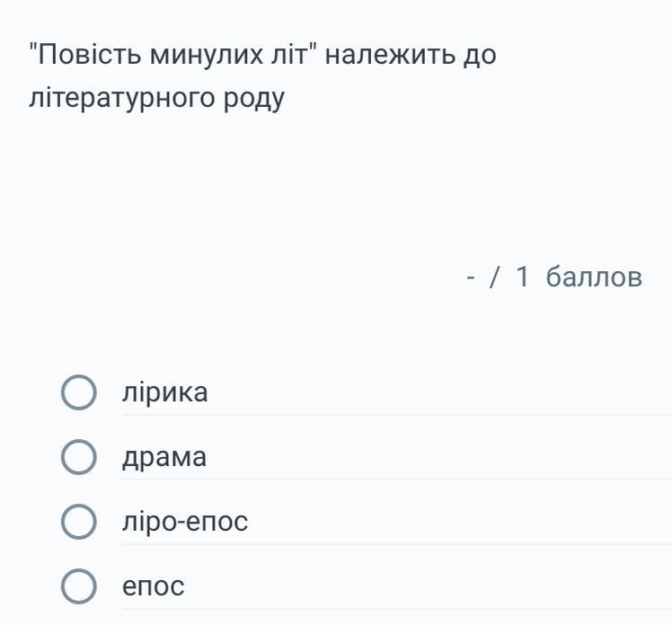
Task: Click the dash placeholder in the score
Action: point(471,277)
